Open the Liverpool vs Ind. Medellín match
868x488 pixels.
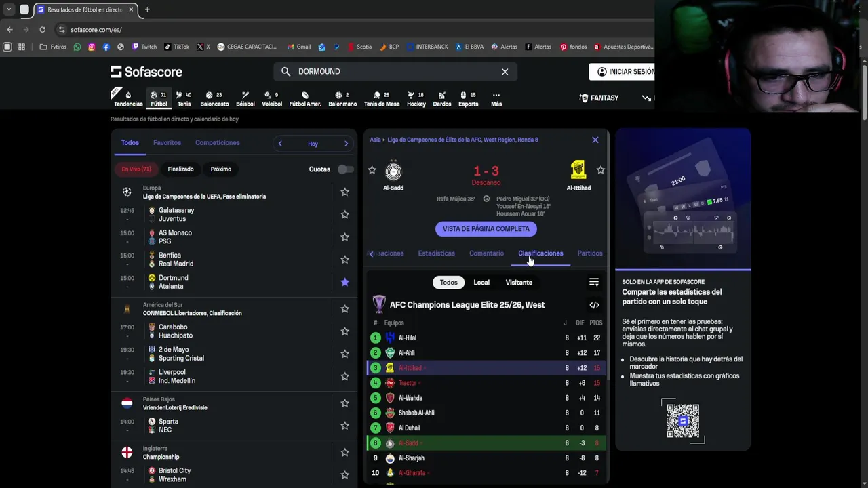[234, 376]
